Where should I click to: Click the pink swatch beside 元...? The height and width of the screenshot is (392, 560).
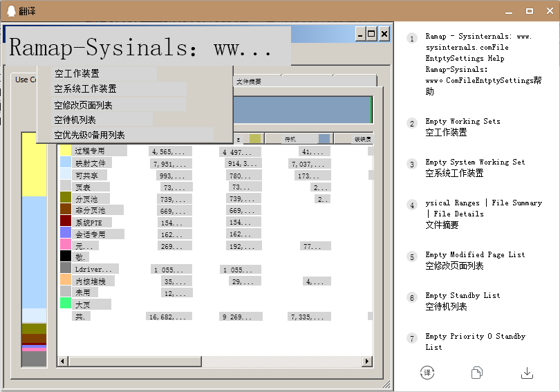[66, 245]
